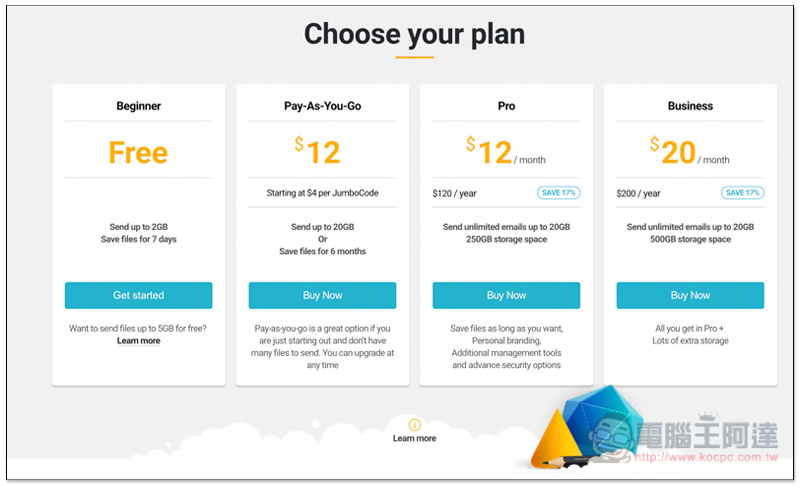Click the Beginner plan title
Viewport: 800px width, 486px height.
coord(138,106)
